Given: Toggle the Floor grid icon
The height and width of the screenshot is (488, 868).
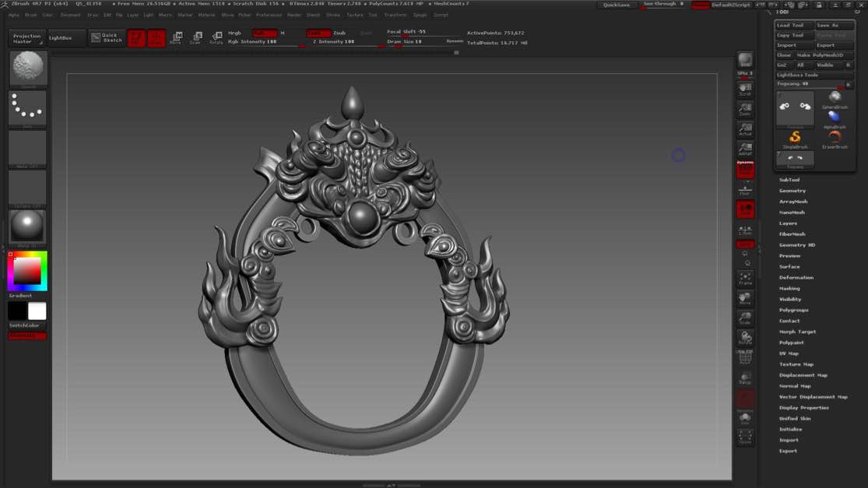Looking at the screenshot, I should click(x=745, y=190).
